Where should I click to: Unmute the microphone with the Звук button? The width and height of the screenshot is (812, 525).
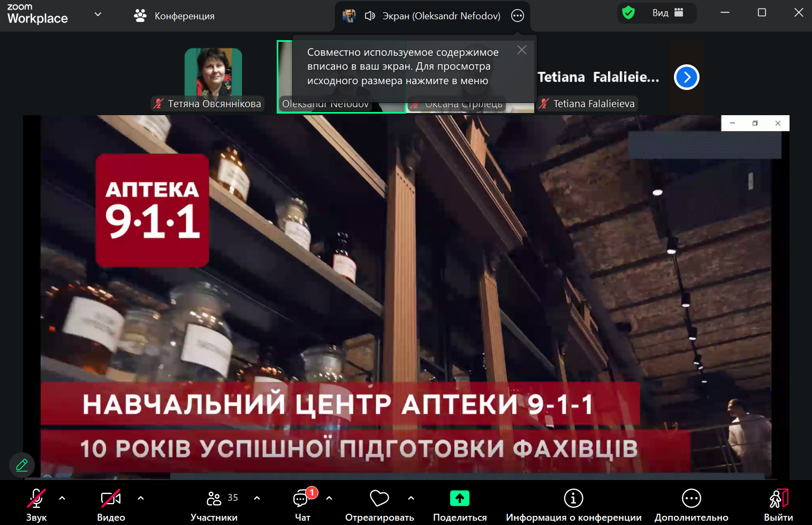pos(36,505)
